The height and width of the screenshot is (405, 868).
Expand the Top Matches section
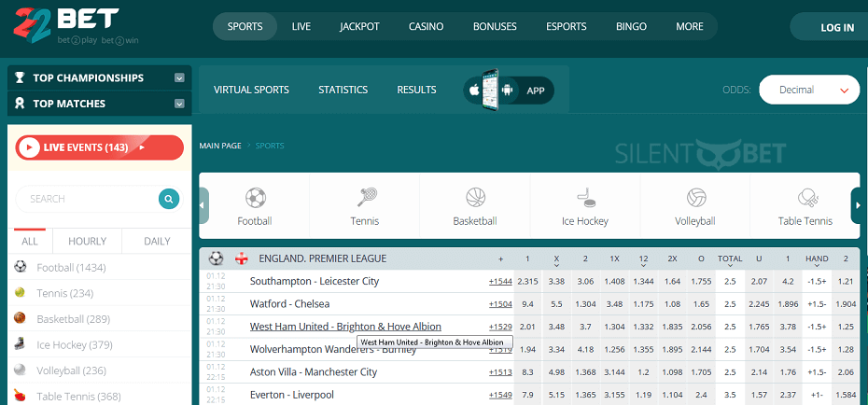pos(179,104)
